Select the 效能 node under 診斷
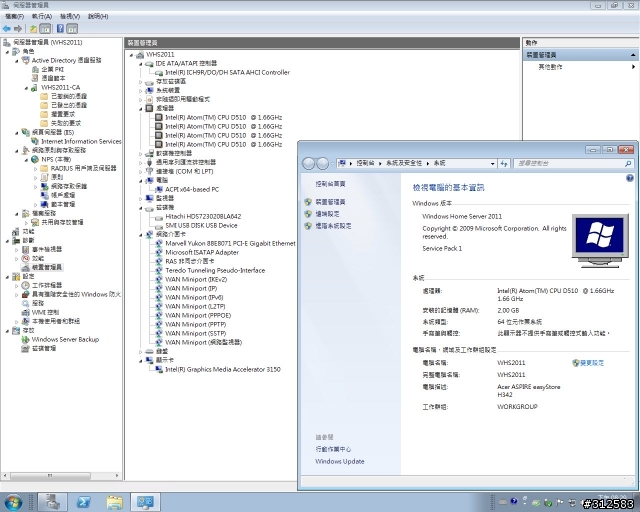This screenshot has height=512, width=640. (38, 258)
